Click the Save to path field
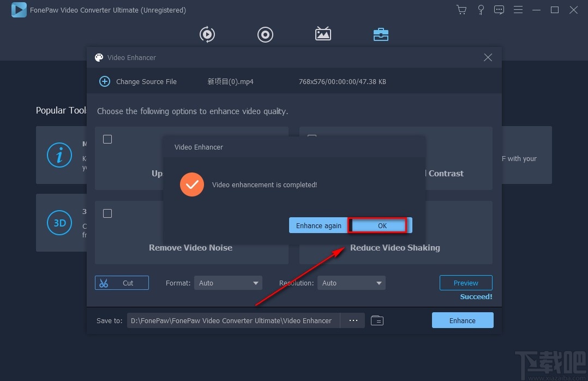The image size is (588, 381). coord(233,320)
